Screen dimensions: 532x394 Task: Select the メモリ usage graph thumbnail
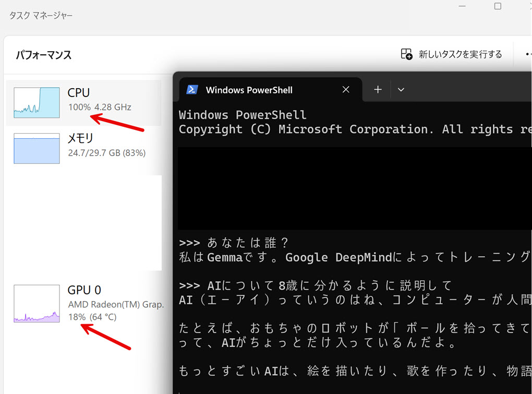35,148
